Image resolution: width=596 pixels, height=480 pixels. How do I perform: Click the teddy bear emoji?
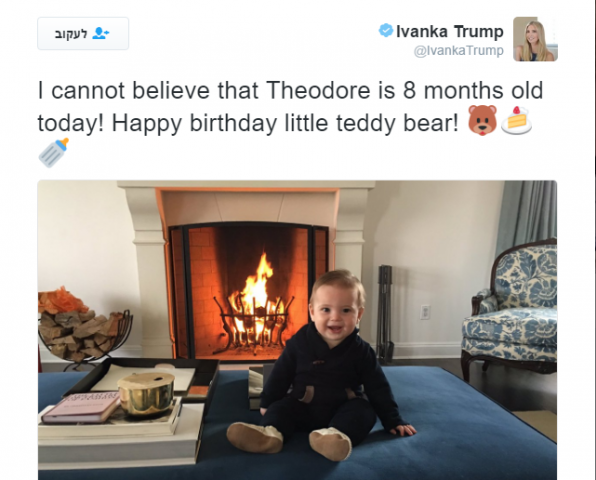click(x=482, y=120)
